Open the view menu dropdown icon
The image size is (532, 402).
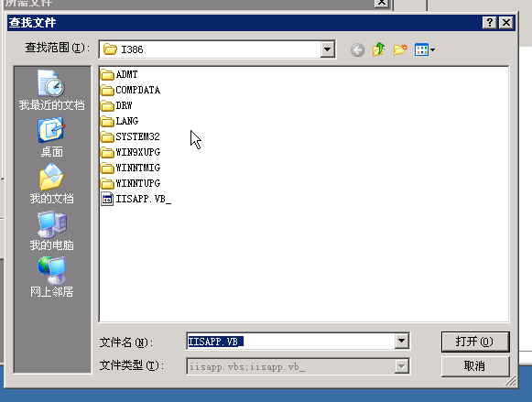click(425, 49)
